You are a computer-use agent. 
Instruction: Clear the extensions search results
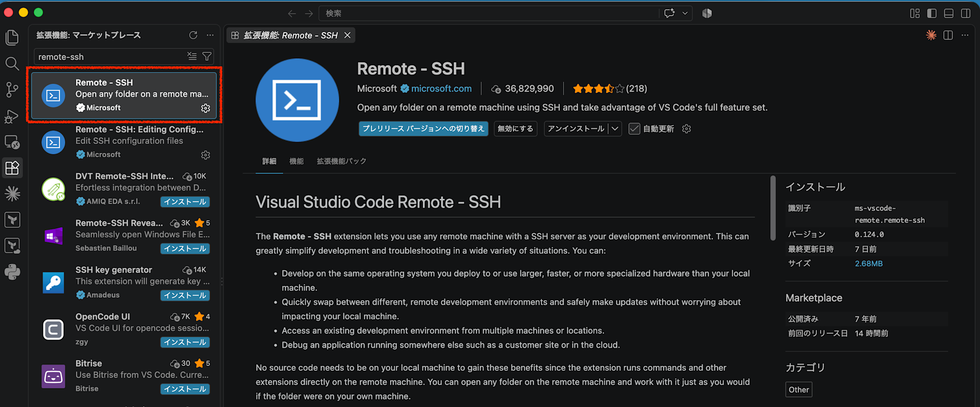[192, 56]
